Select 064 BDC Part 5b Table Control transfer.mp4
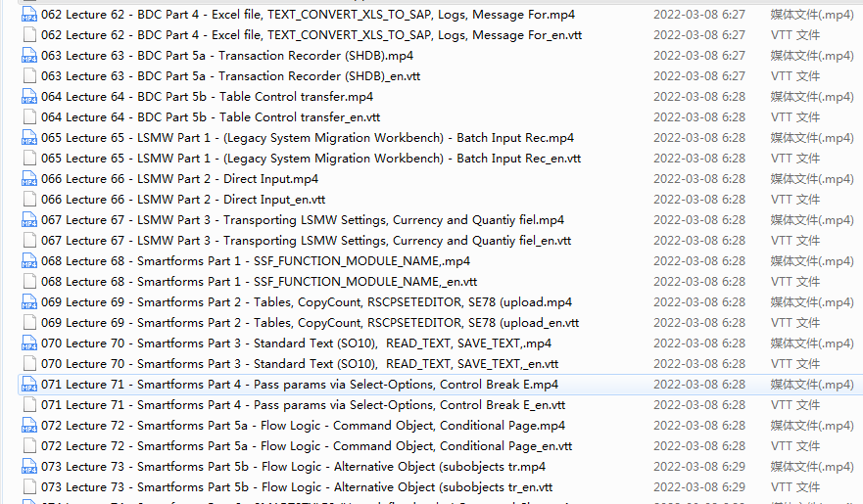The width and height of the screenshot is (863, 504). [207, 97]
